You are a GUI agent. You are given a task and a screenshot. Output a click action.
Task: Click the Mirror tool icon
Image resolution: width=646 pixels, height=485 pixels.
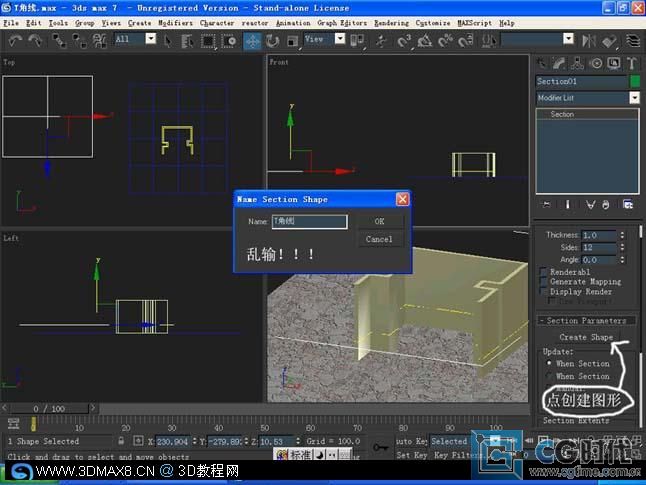588,40
